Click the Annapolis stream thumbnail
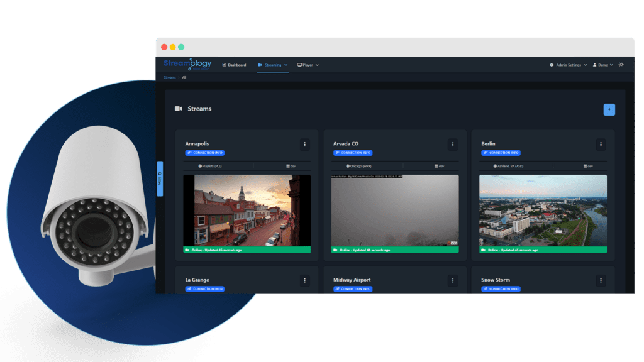The height and width of the screenshot is (362, 644). pyautogui.click(x=247, y=211)
